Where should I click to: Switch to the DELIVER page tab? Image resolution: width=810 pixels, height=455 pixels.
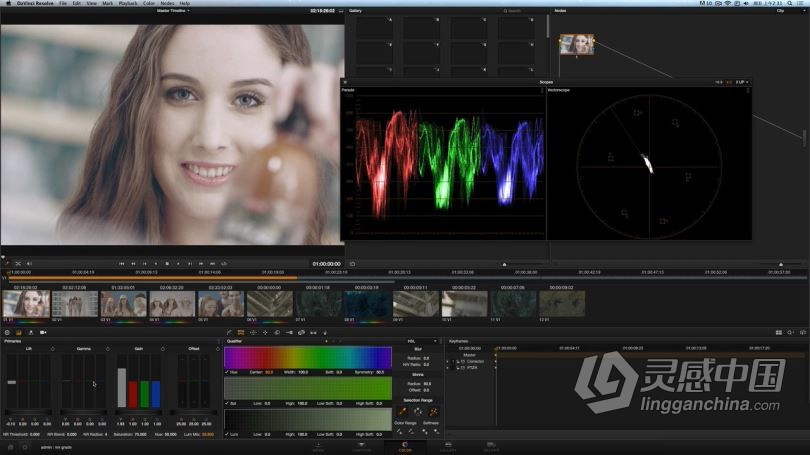[491, 447]
